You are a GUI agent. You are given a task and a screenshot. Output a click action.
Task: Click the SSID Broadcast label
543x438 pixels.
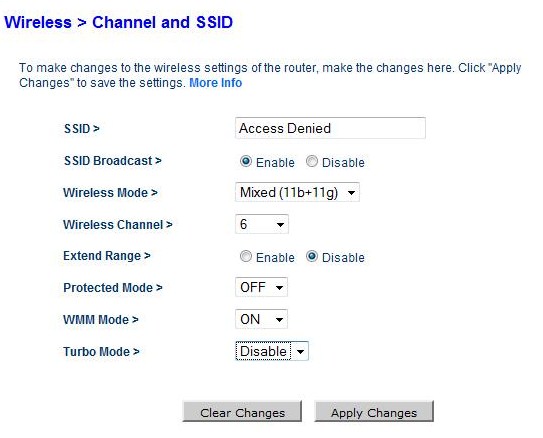[x=113, y=161]
